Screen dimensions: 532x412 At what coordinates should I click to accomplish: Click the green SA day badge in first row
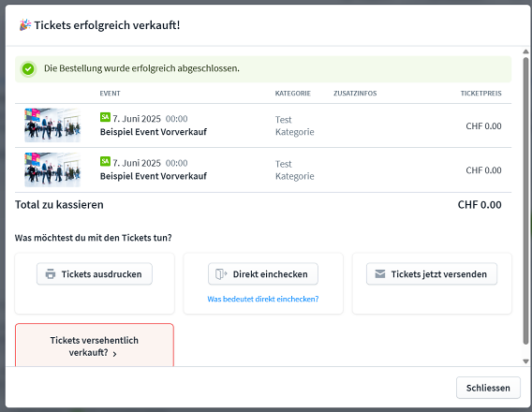pyautogui.click(x=105, y=117)
